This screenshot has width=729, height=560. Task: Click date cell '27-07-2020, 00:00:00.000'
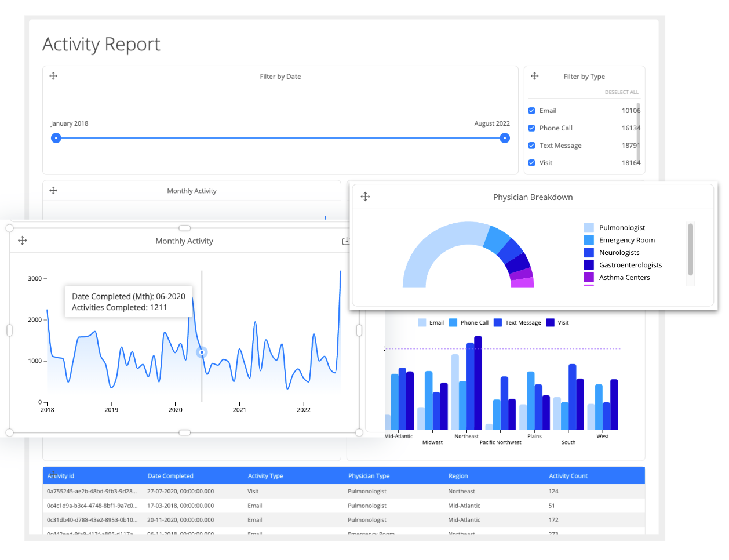[x=180, y=491]
